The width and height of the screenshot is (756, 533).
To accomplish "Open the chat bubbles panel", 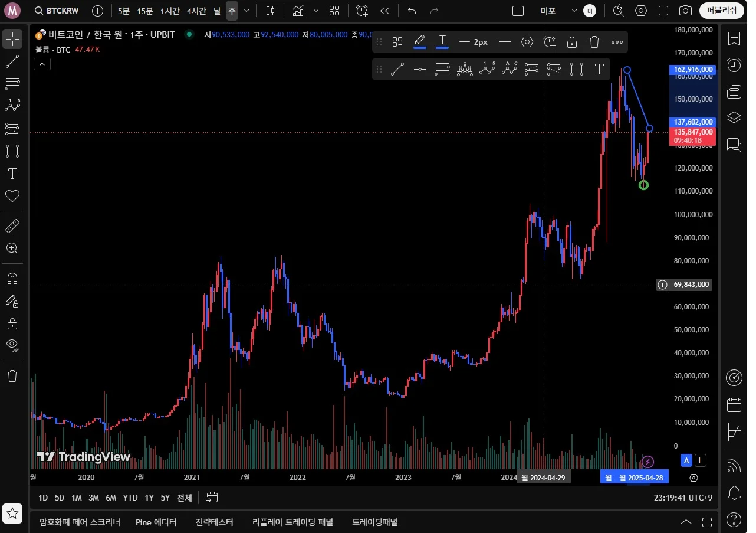I will coord(734,145).
